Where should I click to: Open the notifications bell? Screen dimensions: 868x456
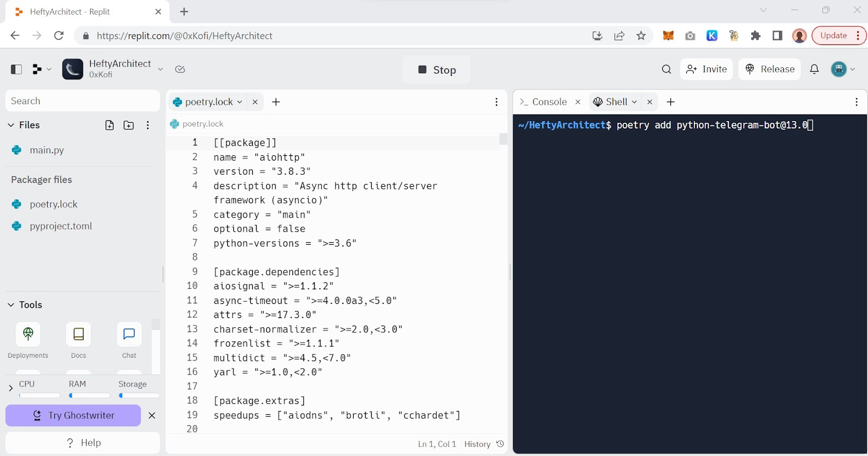tap(814, 69)
